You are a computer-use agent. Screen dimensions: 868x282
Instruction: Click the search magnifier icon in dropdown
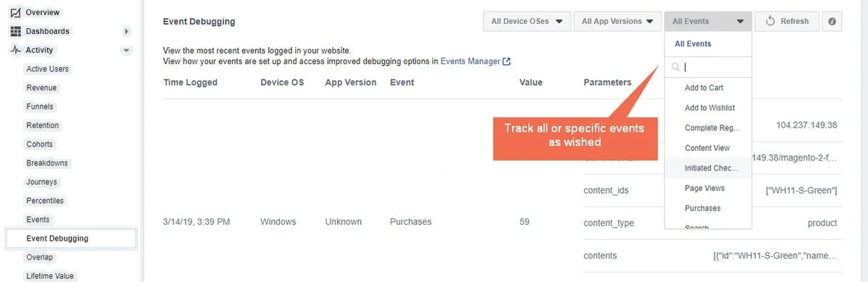676,67
